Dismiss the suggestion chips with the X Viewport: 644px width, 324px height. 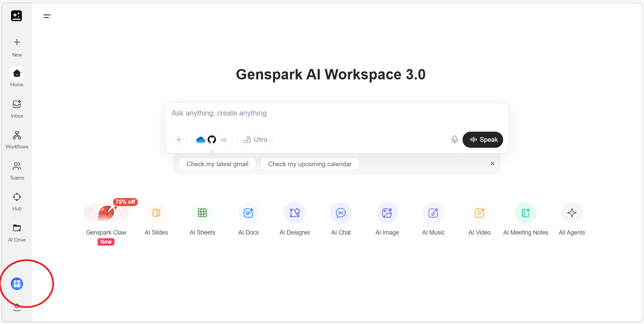pos(492,164)
